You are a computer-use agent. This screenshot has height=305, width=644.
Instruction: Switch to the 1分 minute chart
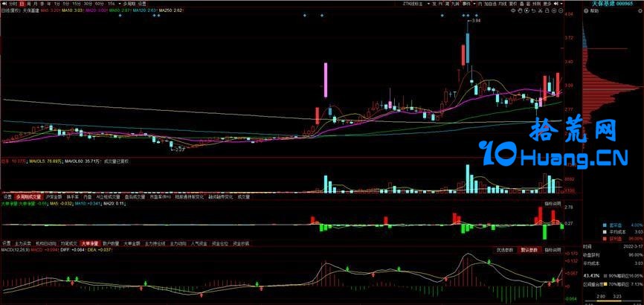(57, 4)
